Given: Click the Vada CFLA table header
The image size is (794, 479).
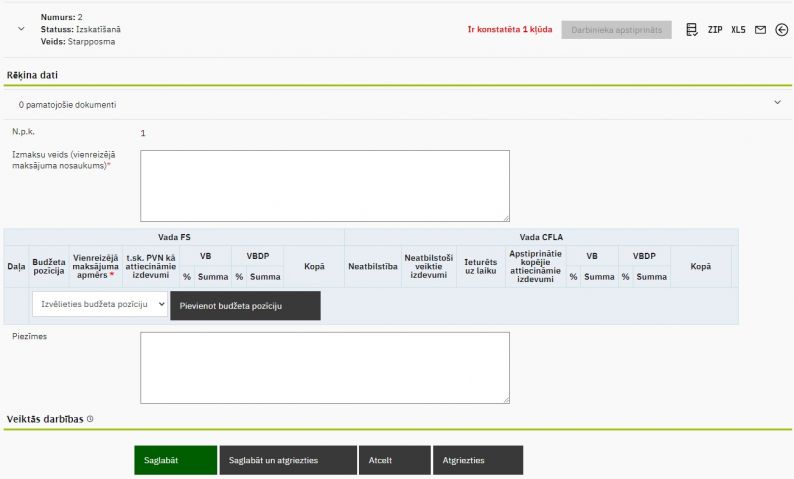Looking at the screenshot, I should 541,237.
